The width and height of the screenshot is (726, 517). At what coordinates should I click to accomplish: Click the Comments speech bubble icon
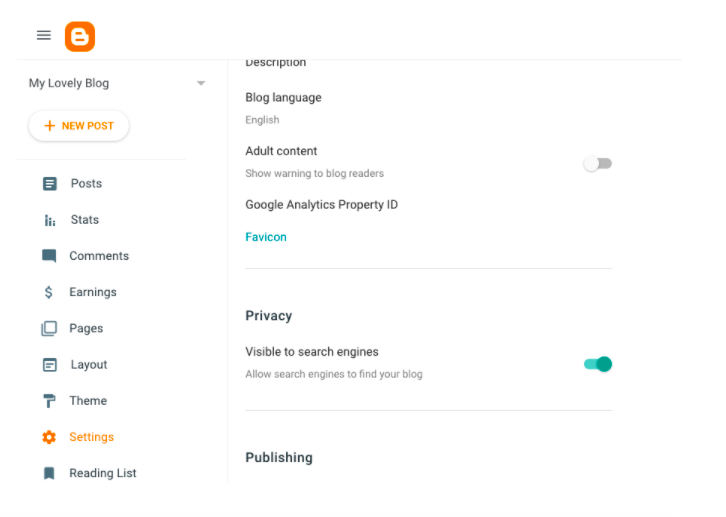(x=49, y=256)
